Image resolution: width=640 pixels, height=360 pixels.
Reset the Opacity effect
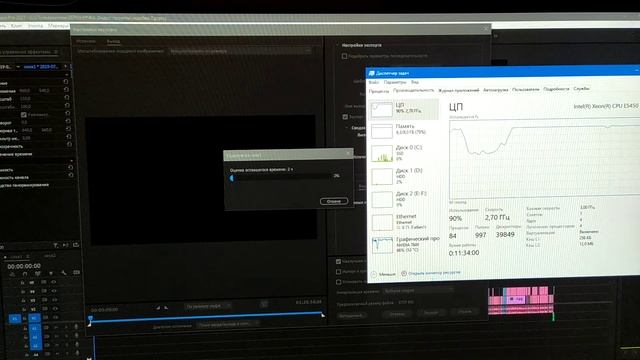pos(69,144)
